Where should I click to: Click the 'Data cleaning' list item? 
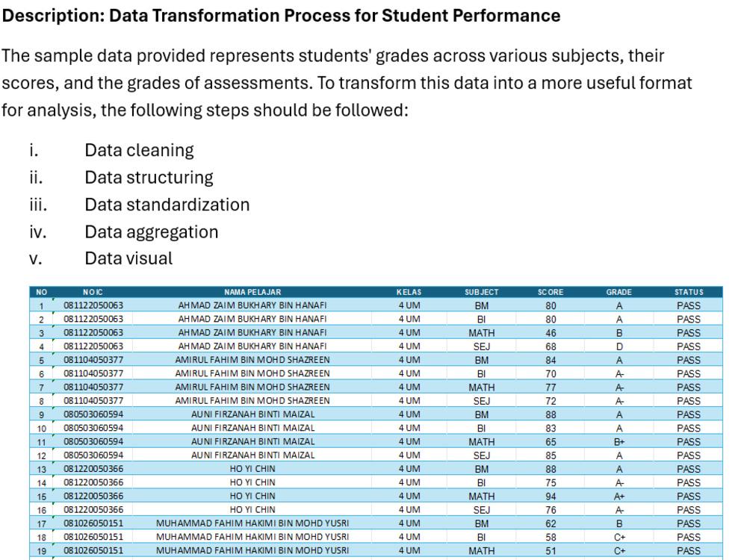pos(139,150)
